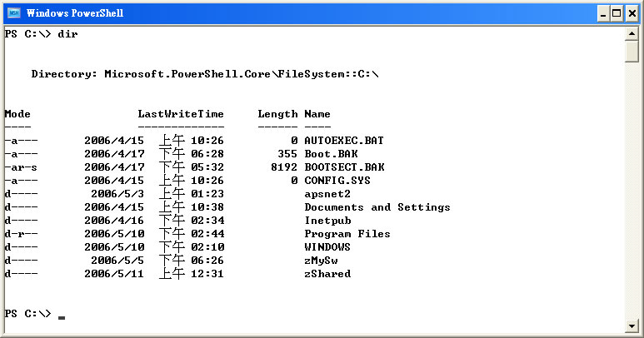Viewport: 644px width, 338px height.
Task: Click the Documents and Settings directory name
Action: coord(377,207)
